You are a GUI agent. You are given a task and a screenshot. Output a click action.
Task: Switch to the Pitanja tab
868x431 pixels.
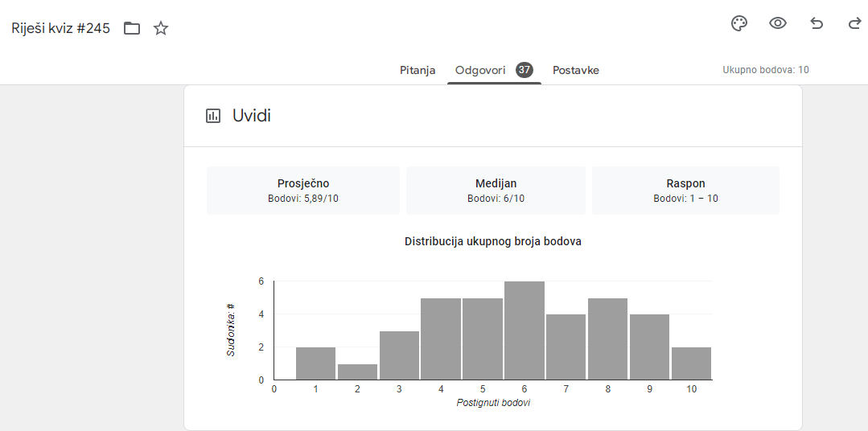tap(418, 70)
